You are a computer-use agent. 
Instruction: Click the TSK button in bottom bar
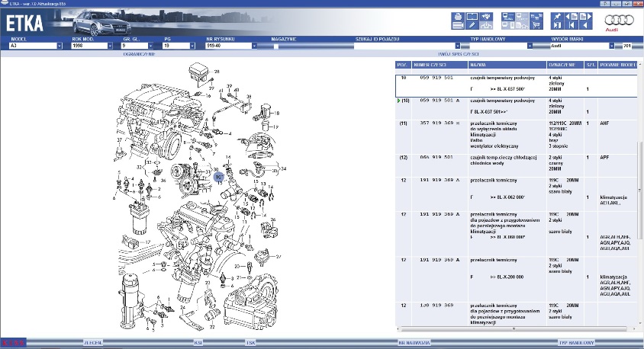tap(250, 343)
